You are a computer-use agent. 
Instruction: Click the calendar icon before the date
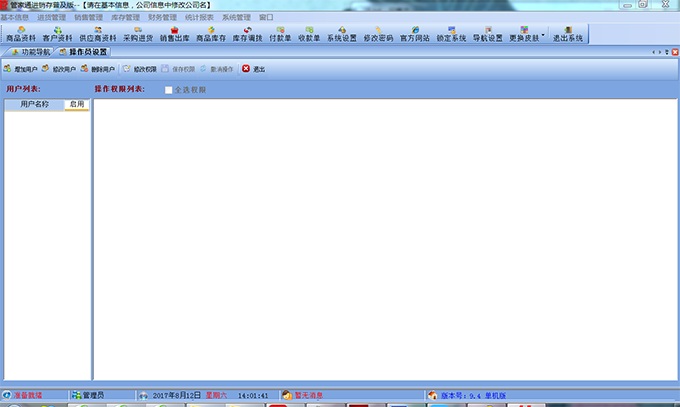pos(144,395)
